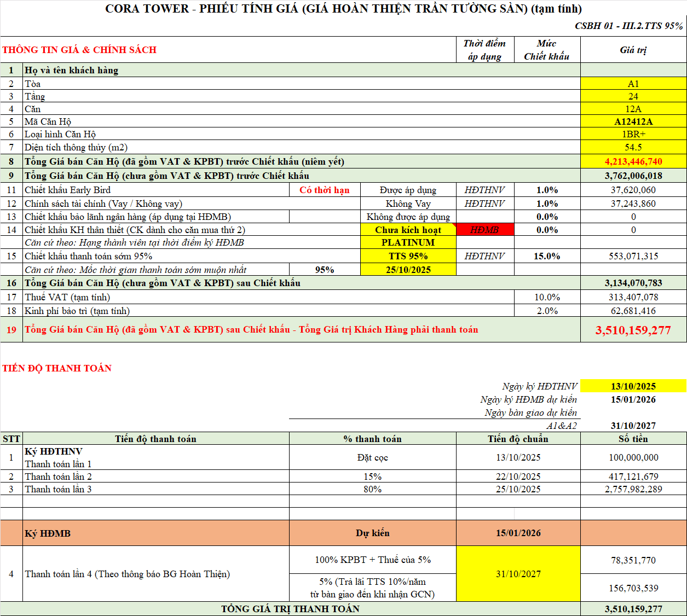Image resolution: width=687 pixels, height=616 pixels.
Task: Select the Loại hình Căn Hộ cell 1BR+
Action: (633, 135)
